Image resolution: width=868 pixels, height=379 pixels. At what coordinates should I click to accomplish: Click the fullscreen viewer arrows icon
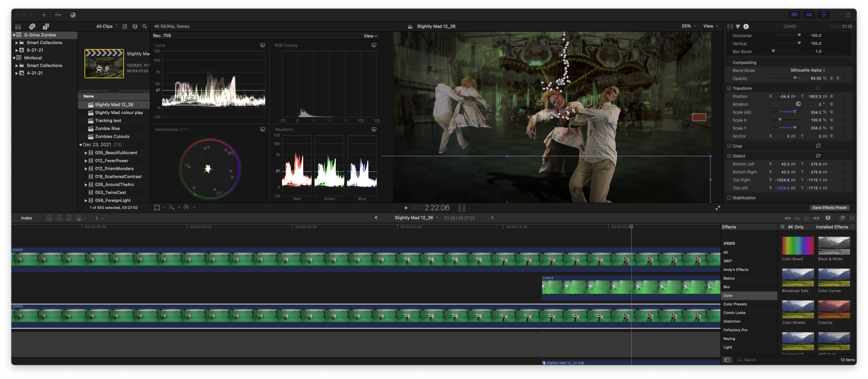point(718,208)
